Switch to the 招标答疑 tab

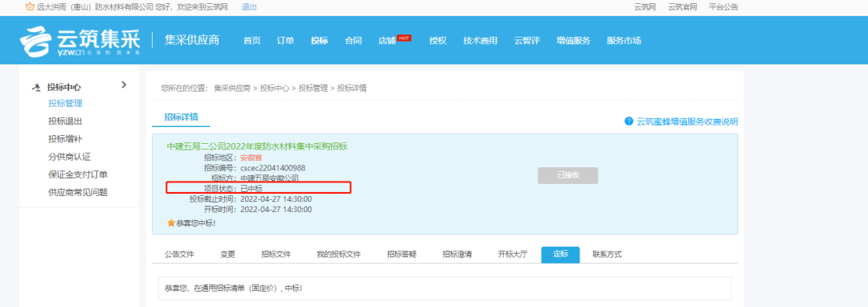click(402, 255)
